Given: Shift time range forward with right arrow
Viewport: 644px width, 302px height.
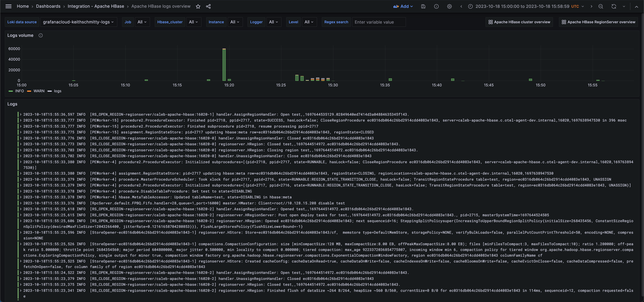Looking at the screenshot, I should click(x=591, y=7).
